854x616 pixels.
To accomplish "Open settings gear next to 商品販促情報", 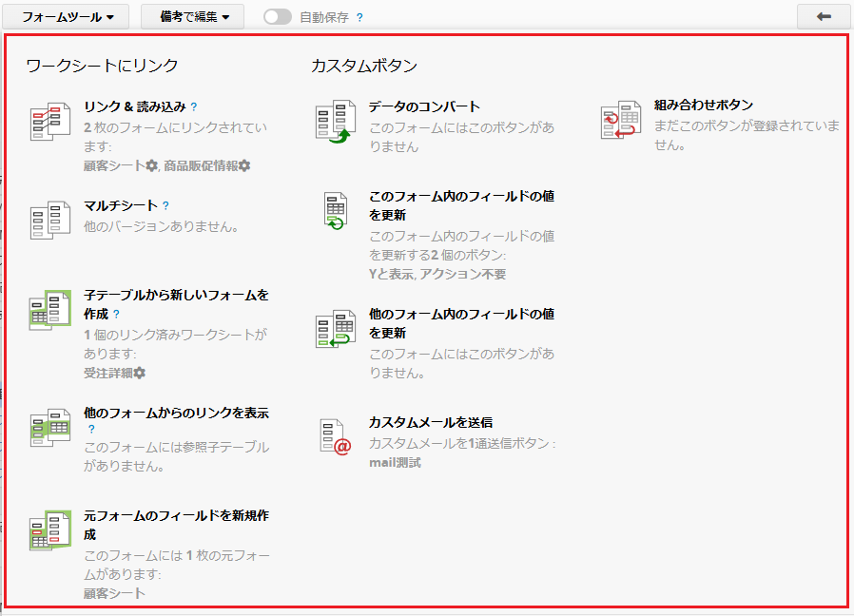I will (x=244, y=165).
